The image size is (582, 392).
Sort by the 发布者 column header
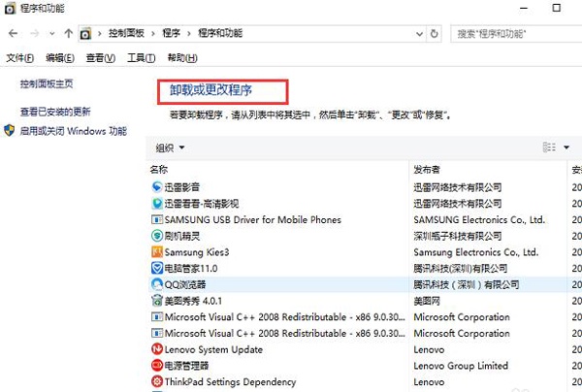[427, 169]
